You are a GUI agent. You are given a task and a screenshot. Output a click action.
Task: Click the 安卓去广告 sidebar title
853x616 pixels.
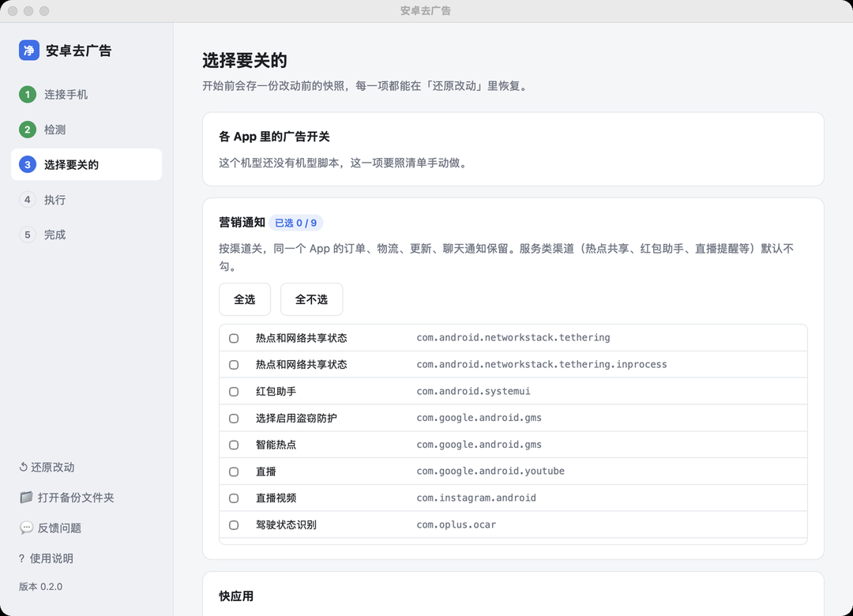(78, 51)
